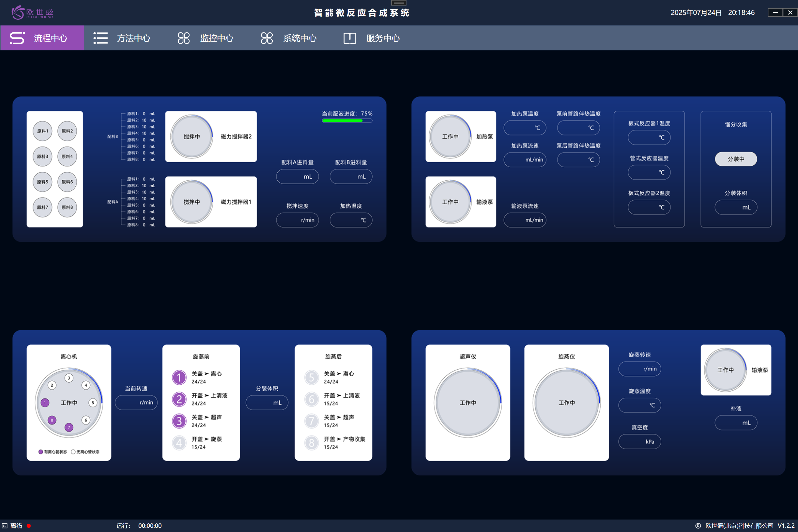
Task: Click the 监控中心 four-circle icon
Action: point(183,38)
